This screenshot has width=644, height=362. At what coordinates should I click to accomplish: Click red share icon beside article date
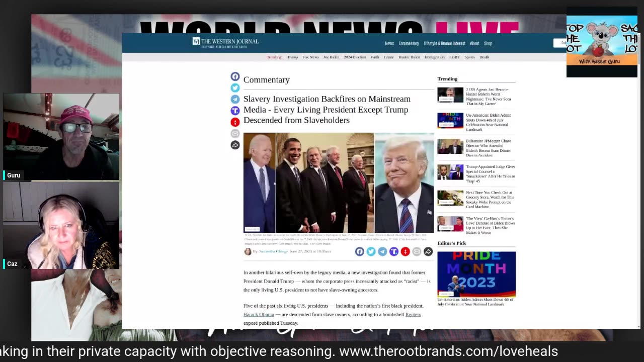pos(405,251)
